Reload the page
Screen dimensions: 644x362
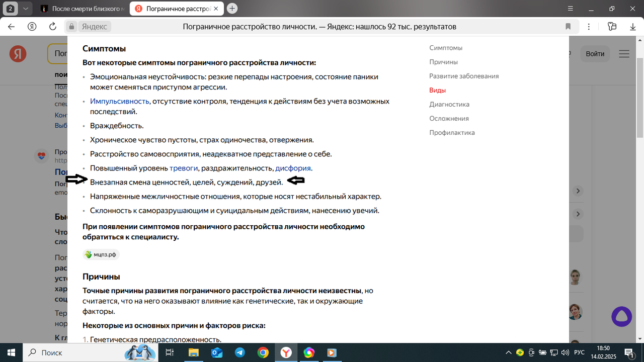[x=52, y=27]
